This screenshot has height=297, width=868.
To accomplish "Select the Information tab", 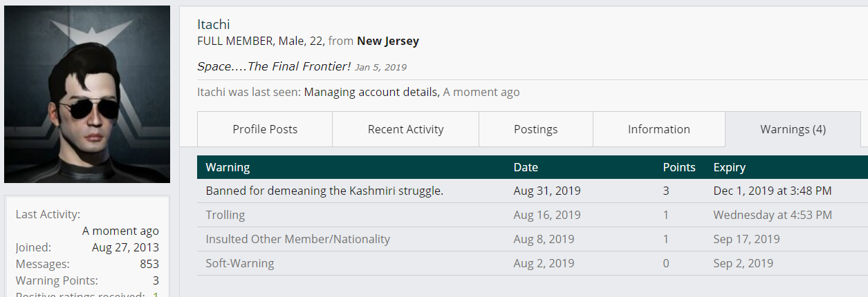I will (x=659, y=129).
